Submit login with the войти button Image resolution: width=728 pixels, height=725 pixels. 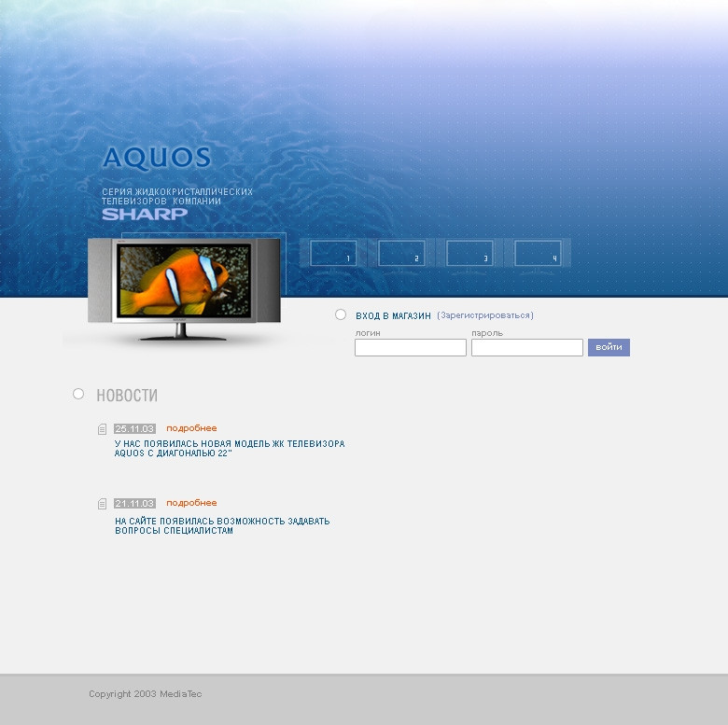(609, 348)
